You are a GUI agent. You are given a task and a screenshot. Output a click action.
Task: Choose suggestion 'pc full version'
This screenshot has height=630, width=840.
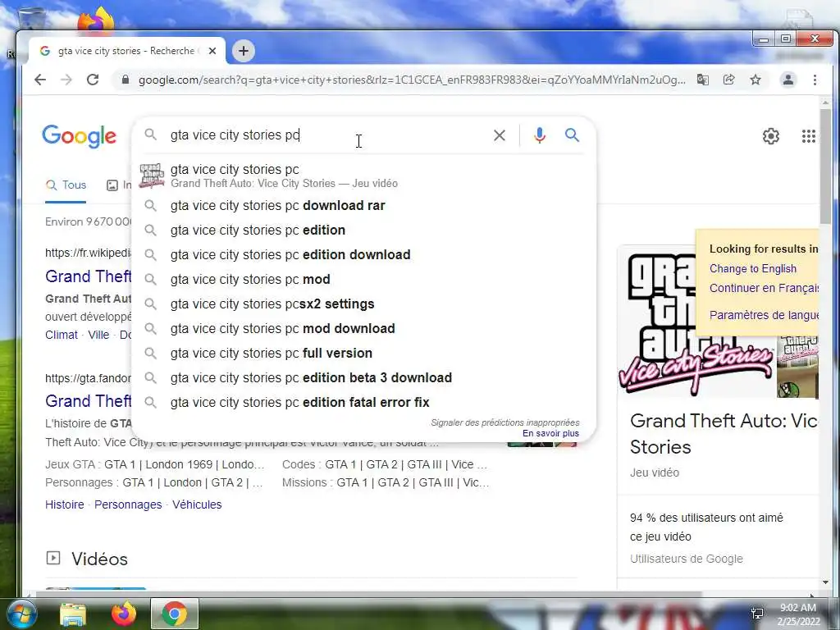[x=363, y=354]
